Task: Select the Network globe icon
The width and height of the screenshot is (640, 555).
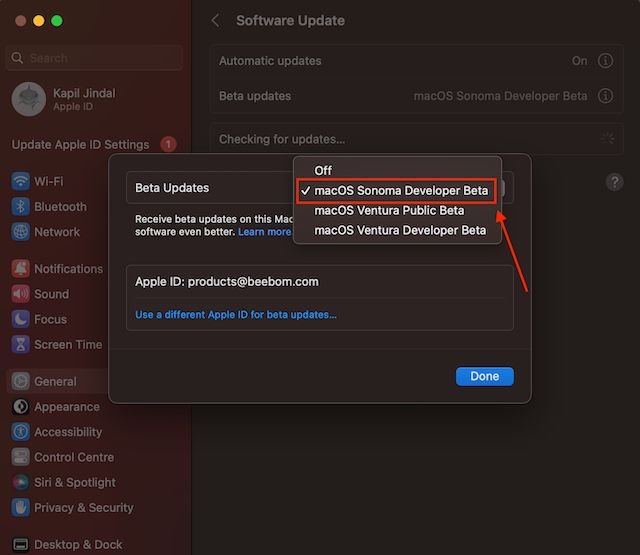Action: [x=20, y=232]
